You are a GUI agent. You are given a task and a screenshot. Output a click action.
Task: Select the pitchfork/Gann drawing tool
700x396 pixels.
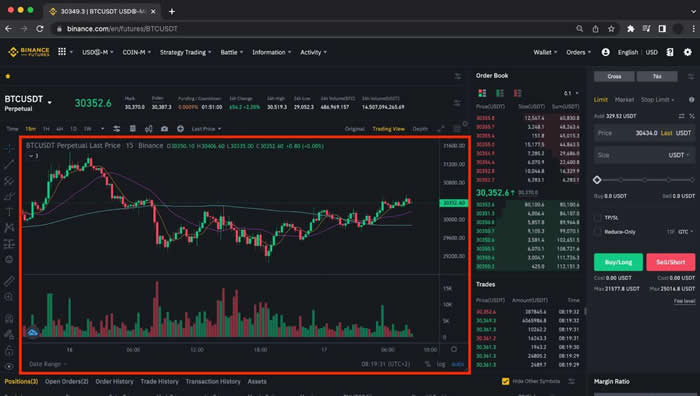pyautogui.click(x=9, y=180)
